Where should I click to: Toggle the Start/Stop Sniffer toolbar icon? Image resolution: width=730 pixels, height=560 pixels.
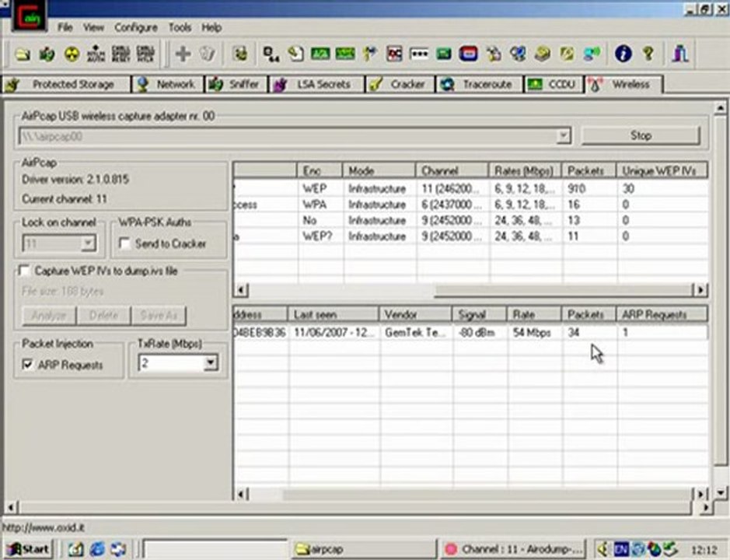coord(47,54)
